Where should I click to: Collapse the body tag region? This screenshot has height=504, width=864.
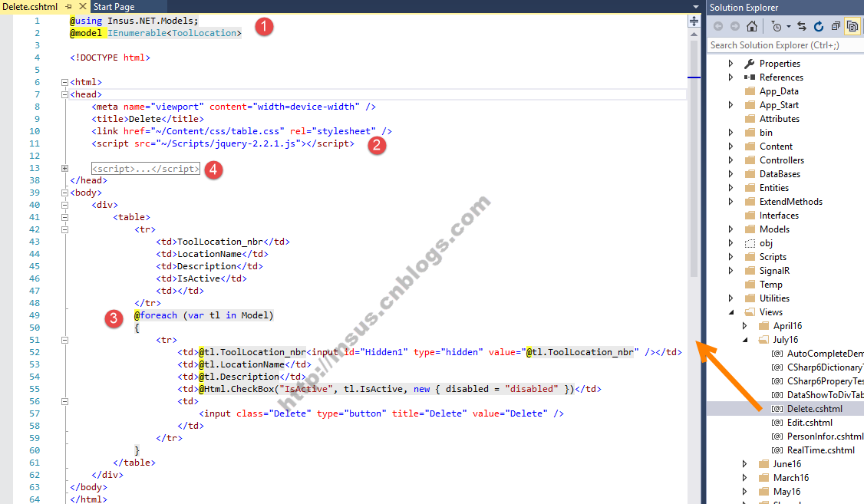point(64,193)
